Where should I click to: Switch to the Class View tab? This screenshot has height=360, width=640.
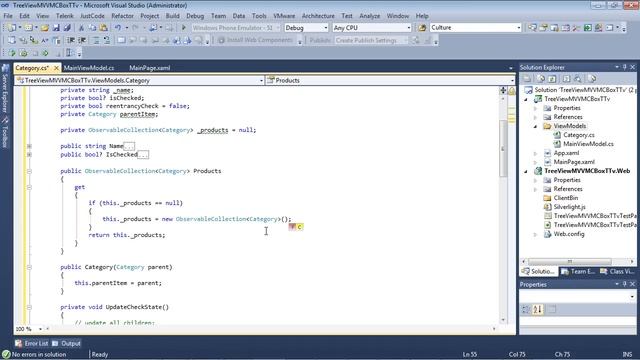[617, 271]
